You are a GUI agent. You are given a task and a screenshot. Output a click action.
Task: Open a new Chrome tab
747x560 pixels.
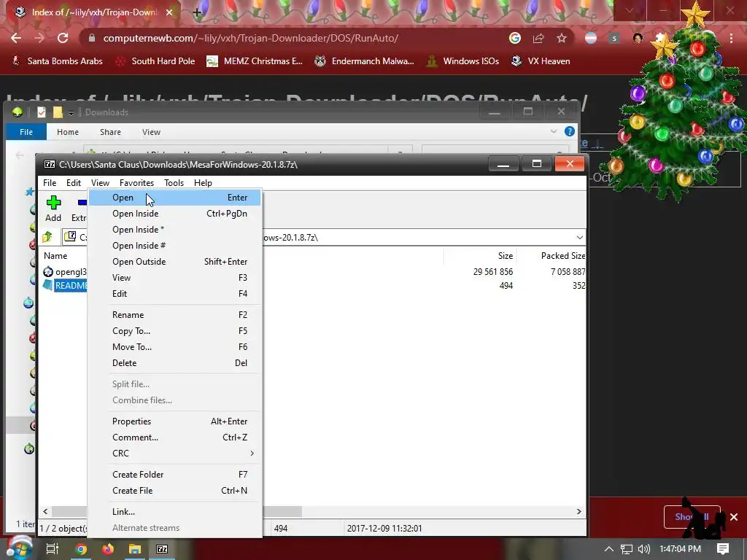(x=197, y=12)
